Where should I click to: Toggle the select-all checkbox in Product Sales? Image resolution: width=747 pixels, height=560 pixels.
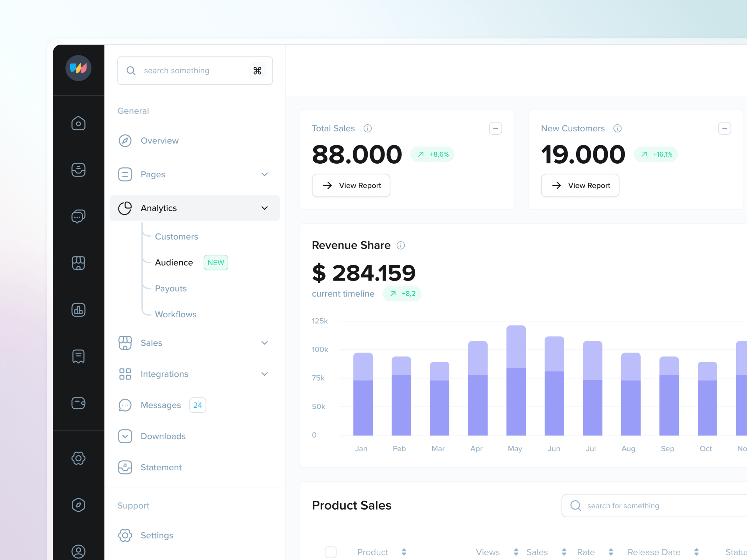click(331, 552)
